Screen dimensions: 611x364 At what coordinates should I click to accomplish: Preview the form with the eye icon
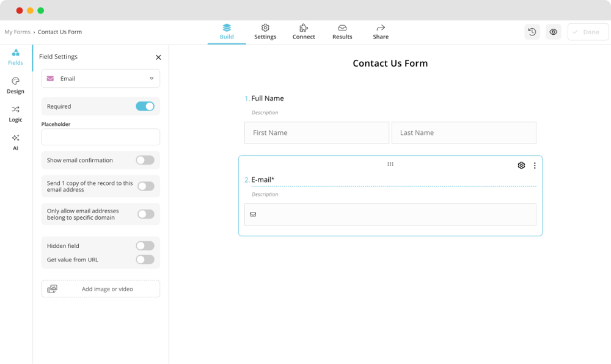pyautogui.click(x=554, y=32)
